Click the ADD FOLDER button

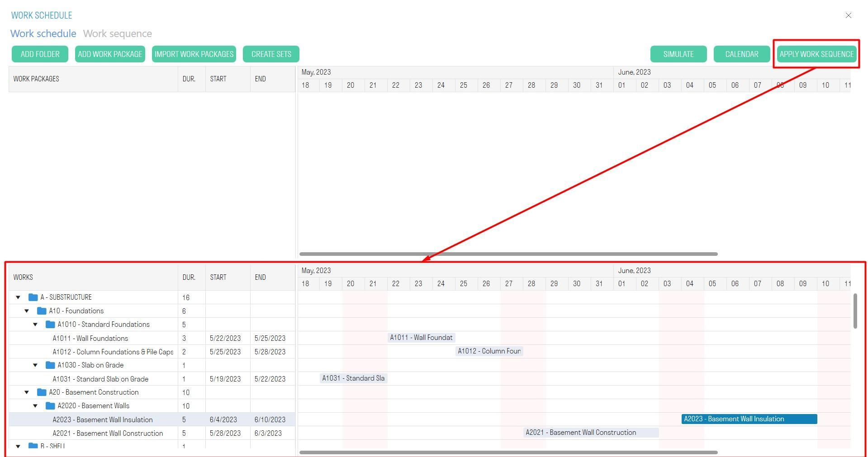click(x=40, y=54)
